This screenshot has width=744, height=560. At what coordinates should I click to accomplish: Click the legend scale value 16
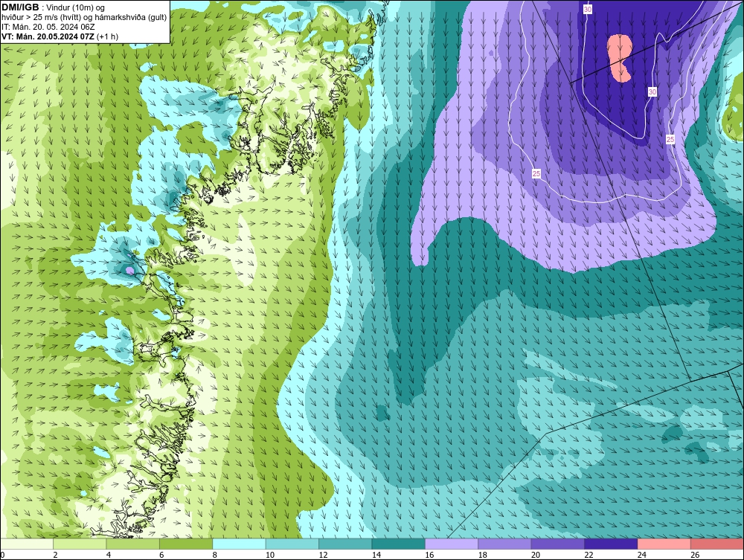[429, 555]
